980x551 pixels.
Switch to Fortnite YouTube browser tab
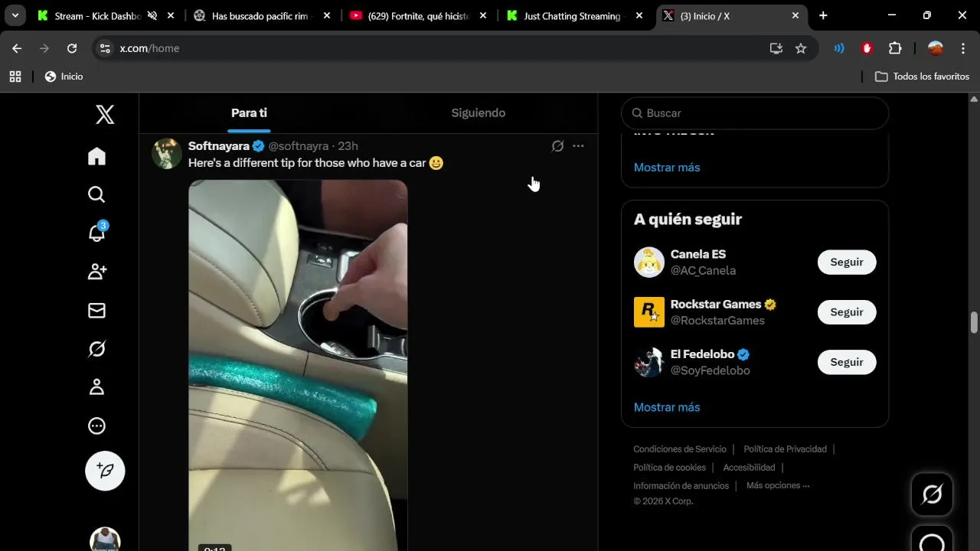(417, 15)
